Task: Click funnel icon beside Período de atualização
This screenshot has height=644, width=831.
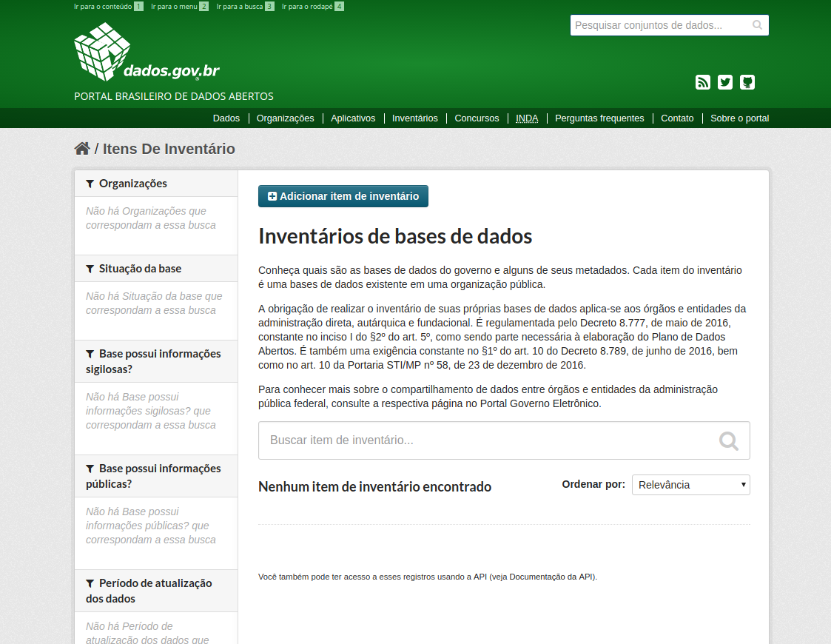Action: point(90,583)
